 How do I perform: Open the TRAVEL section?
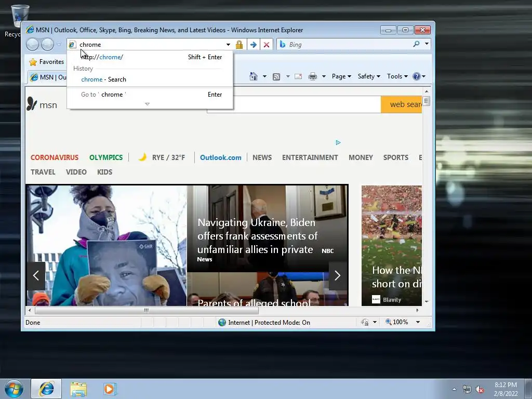click(x=43, y=172)
